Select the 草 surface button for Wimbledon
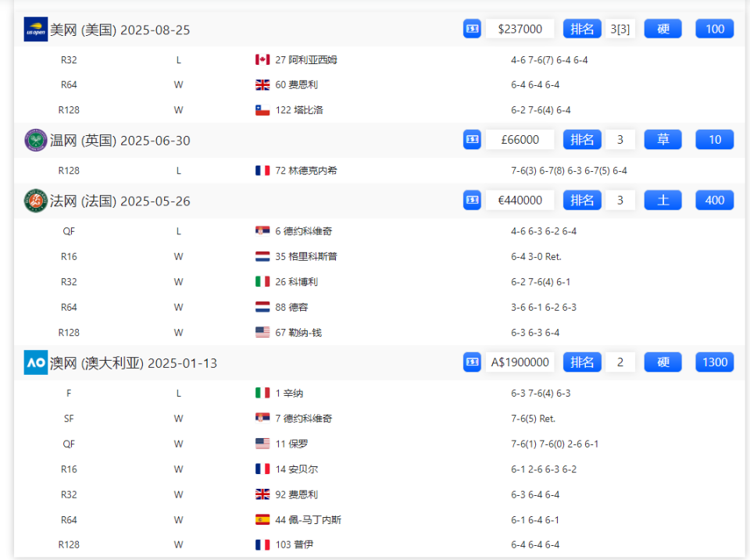 point(662,140)
